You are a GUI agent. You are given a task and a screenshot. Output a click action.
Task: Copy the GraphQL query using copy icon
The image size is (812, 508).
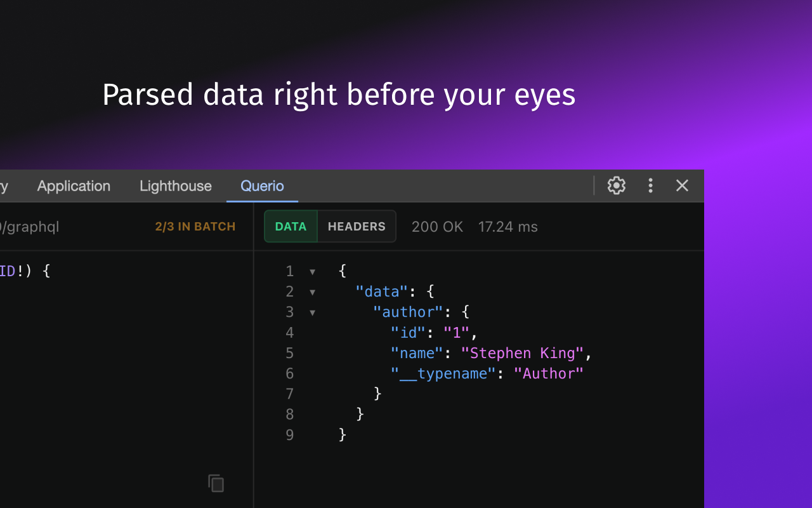[216, 483]
